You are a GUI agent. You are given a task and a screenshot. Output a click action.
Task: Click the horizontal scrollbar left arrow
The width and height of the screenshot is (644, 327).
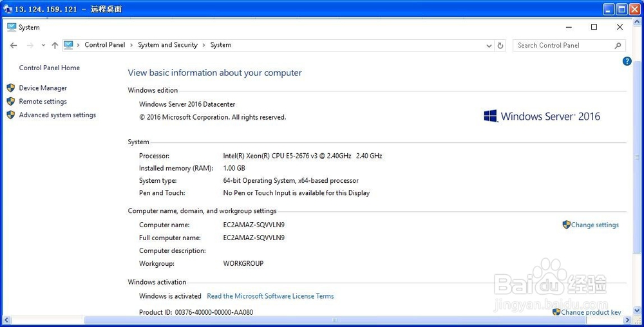(x=5, y=320)
